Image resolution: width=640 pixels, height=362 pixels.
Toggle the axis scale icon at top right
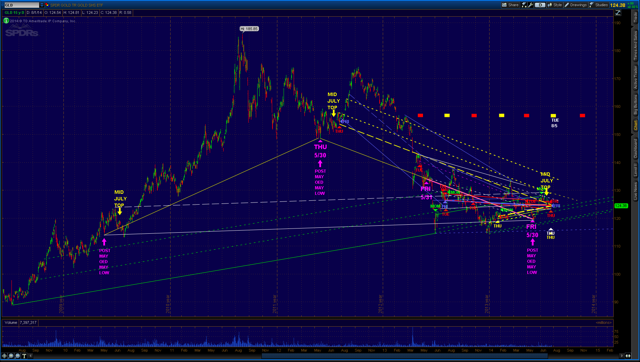pyautogui.click(x=618, y=13)
